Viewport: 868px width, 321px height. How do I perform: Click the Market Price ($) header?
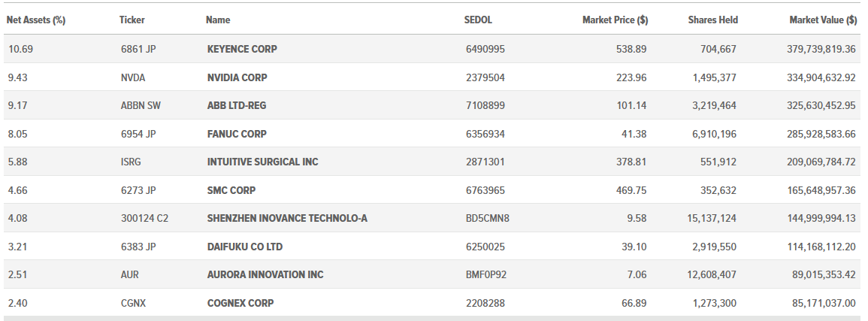tap(615, 20)
